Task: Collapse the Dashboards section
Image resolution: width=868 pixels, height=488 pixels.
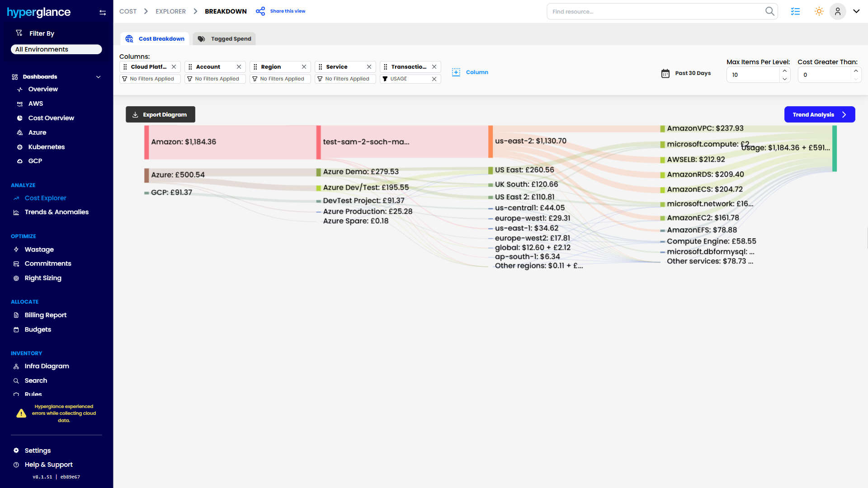Action: pyautogui.click(x=98, y=77)
